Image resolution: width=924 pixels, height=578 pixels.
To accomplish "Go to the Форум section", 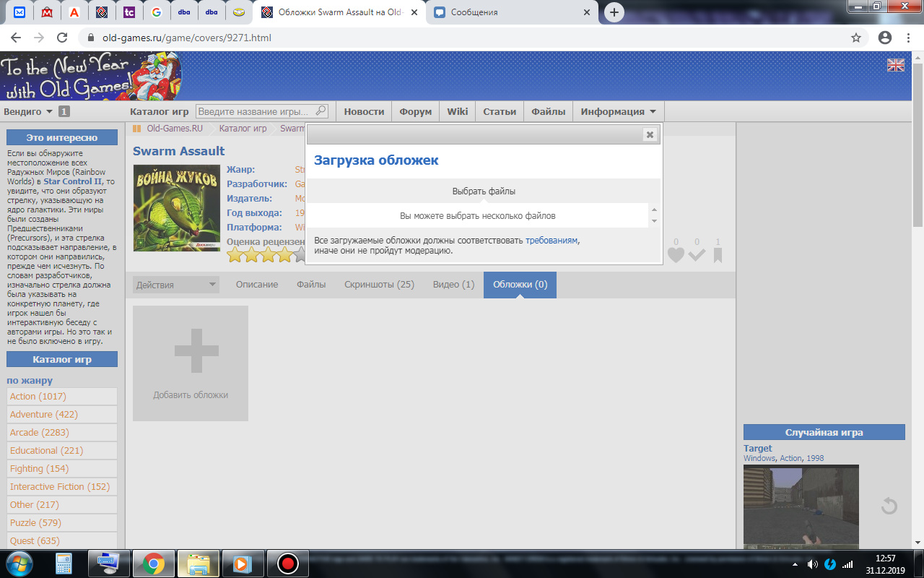I will [416, 111].
